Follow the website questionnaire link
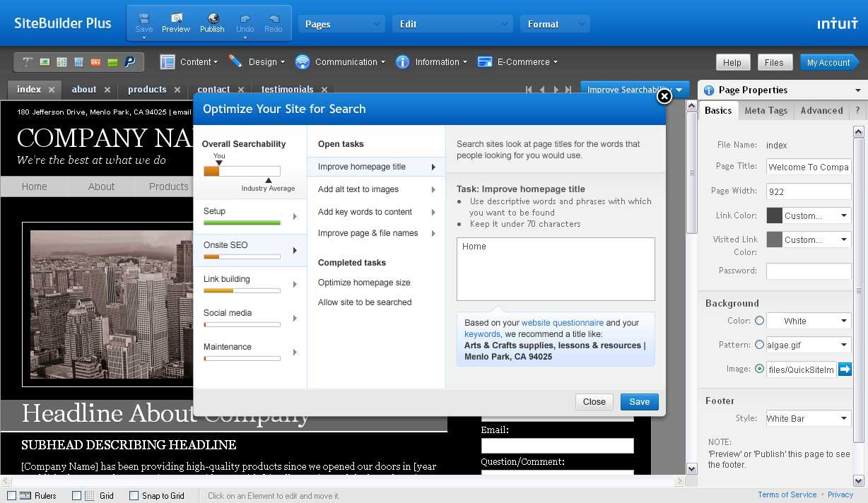 pos(563,323)
